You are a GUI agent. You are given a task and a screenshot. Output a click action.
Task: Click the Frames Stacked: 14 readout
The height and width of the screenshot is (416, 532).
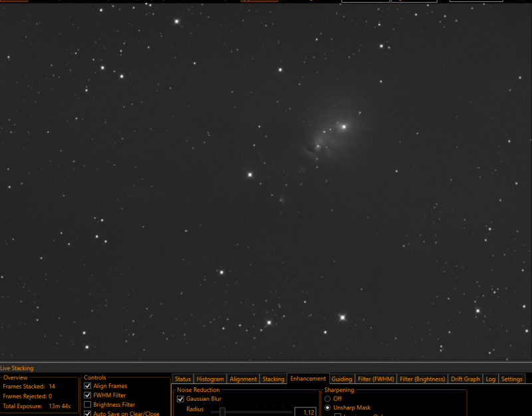coord(29,387)
